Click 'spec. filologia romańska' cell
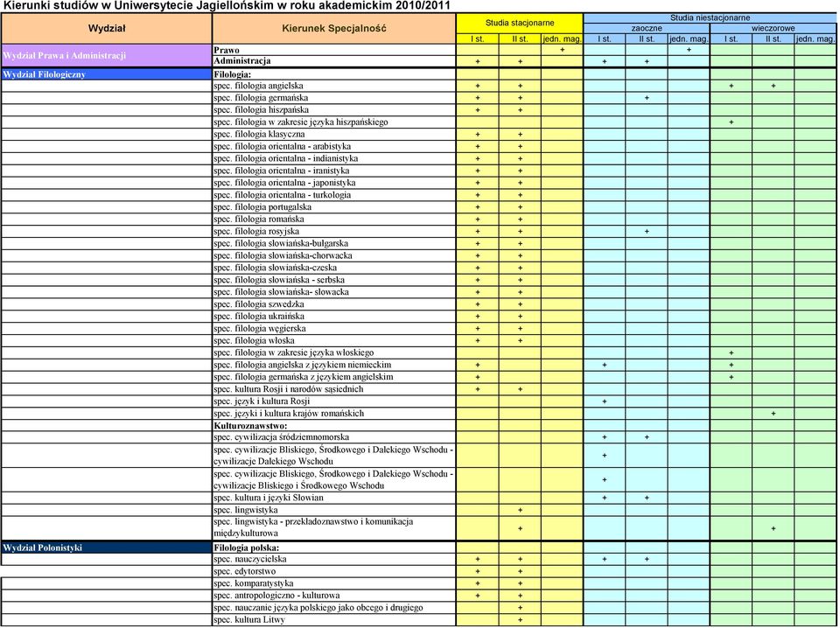Viewport: 840px width, 628px height. pos(333,219)
